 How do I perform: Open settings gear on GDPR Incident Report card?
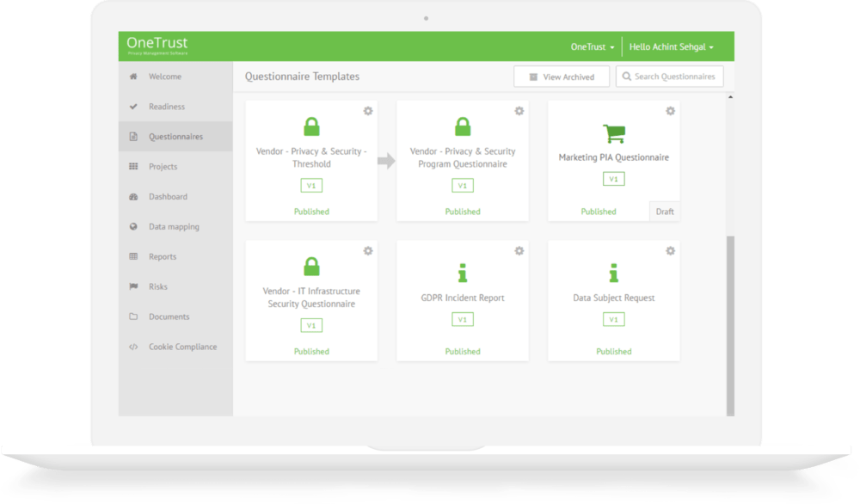(x=519, y=250)
